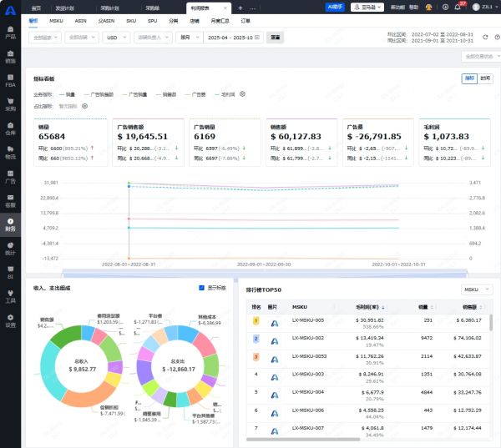Click the 统计 sidebar icon

(x=10, y=249)
